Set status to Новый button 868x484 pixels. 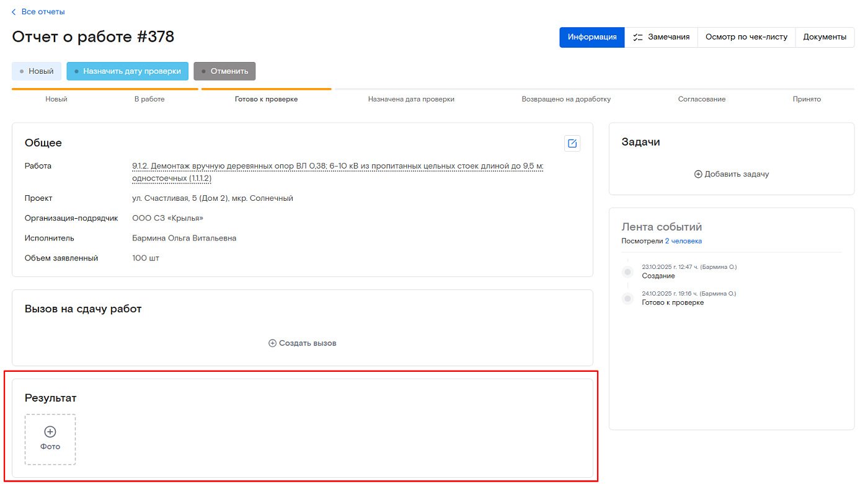[37, 71]
